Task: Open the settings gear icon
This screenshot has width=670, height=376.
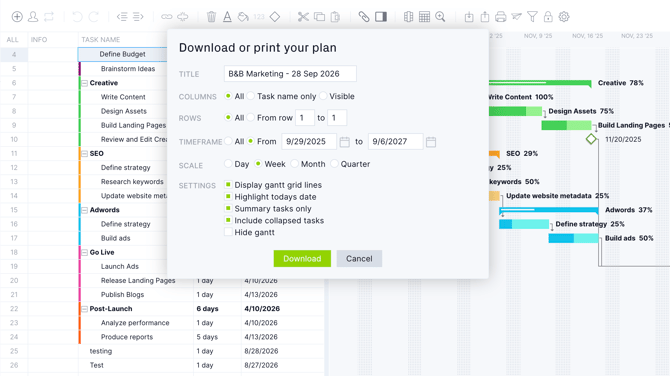Action: pos(564,17)
